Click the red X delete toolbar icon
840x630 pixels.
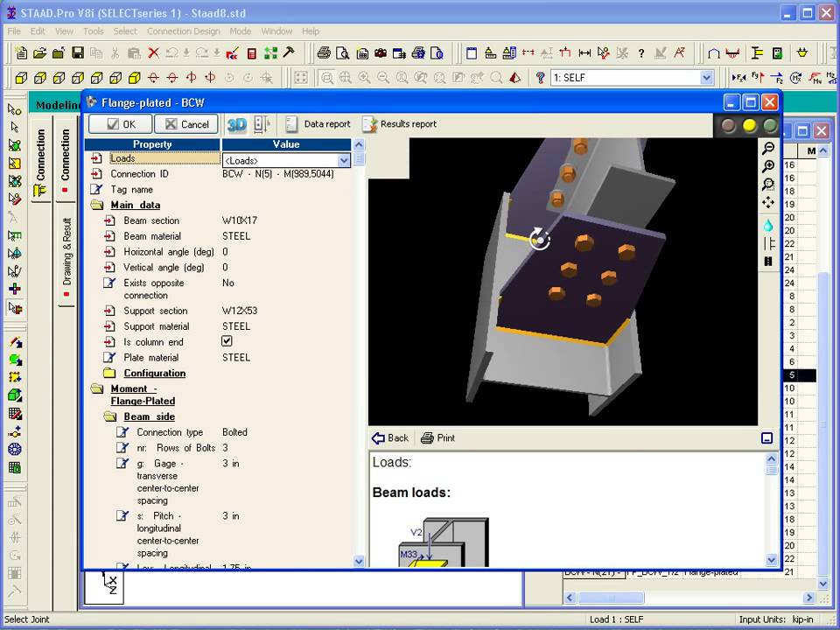pos(154,53)
